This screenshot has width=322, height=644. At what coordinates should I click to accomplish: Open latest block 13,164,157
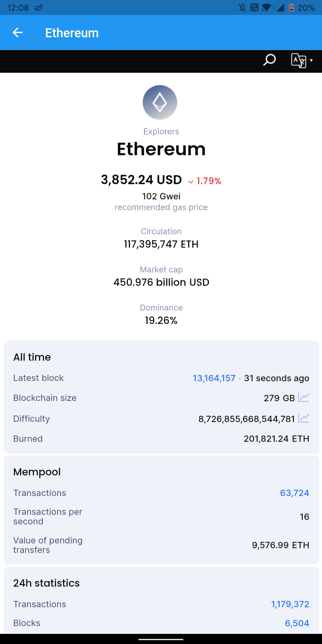[x=214, y=378]
